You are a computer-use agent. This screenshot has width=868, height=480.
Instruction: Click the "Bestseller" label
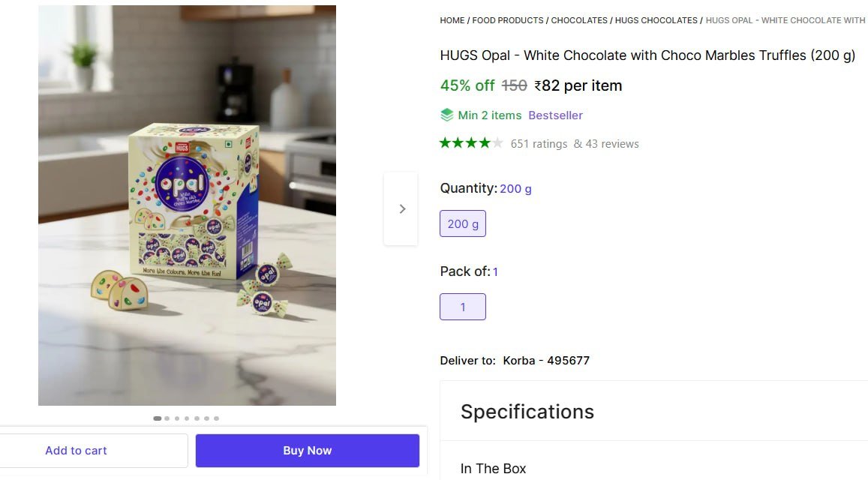tap(556, 115)
